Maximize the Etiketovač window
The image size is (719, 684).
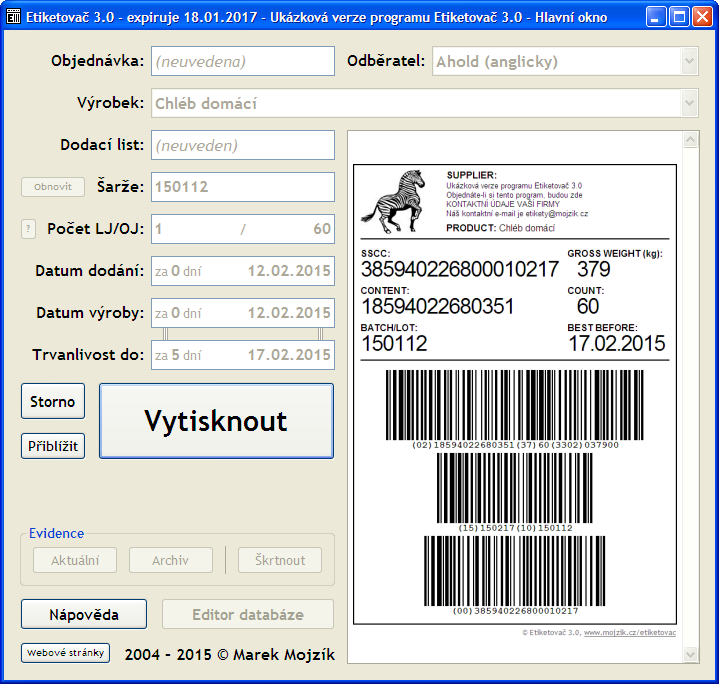[679, 17]
